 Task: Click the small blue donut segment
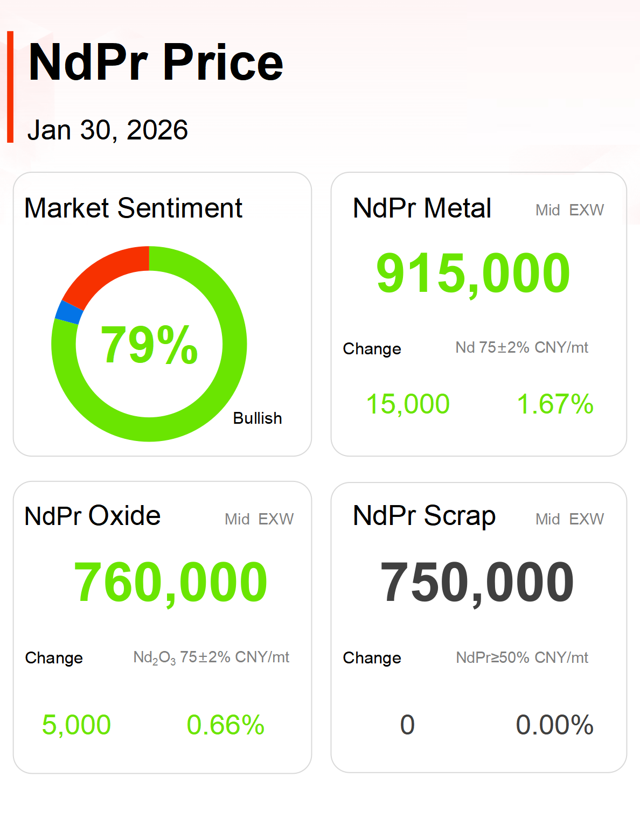68,313
